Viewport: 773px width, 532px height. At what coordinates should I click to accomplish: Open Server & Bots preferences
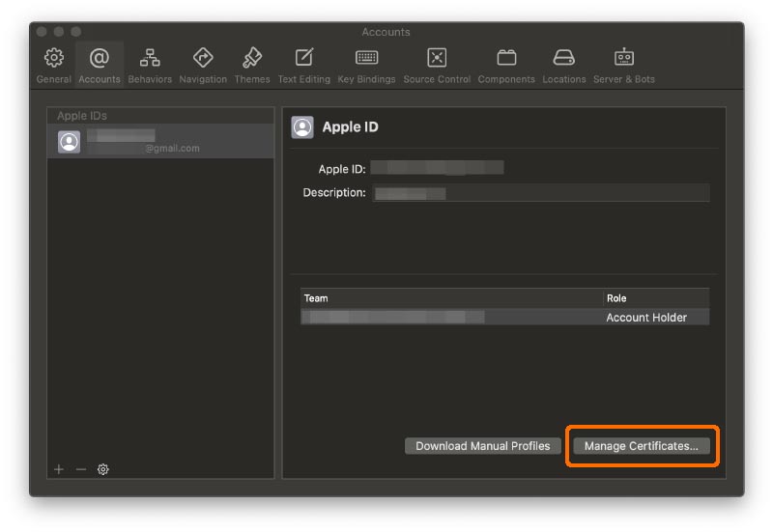pos(623,66)
